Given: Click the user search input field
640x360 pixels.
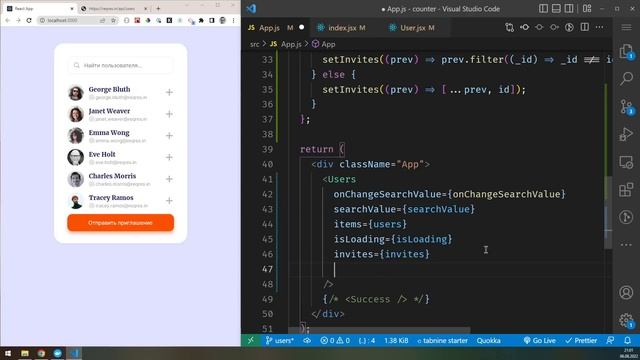Looking at the screenshot, I should pyautogui.click(x=120, y=65).
